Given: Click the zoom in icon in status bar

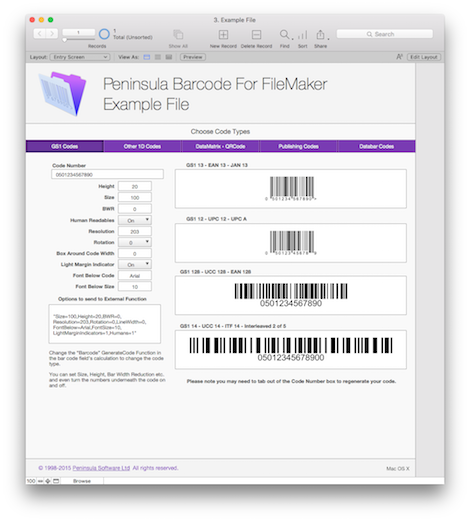Looking at the screenshot, I should click(48, 481).
